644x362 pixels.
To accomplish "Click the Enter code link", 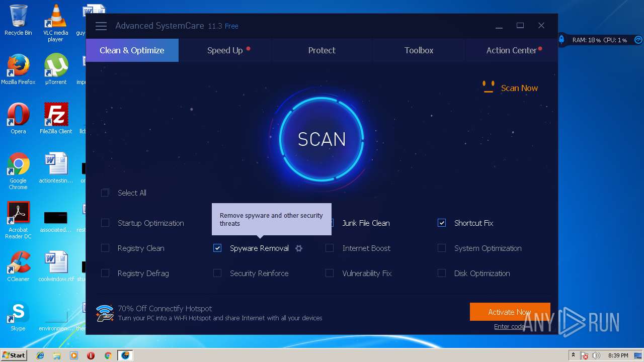I will (x=509, y=327).
